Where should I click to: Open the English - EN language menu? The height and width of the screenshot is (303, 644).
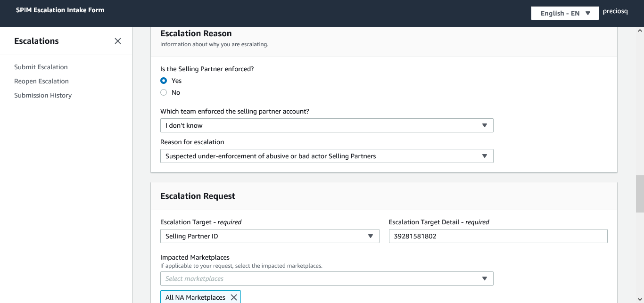click(560, 13)
